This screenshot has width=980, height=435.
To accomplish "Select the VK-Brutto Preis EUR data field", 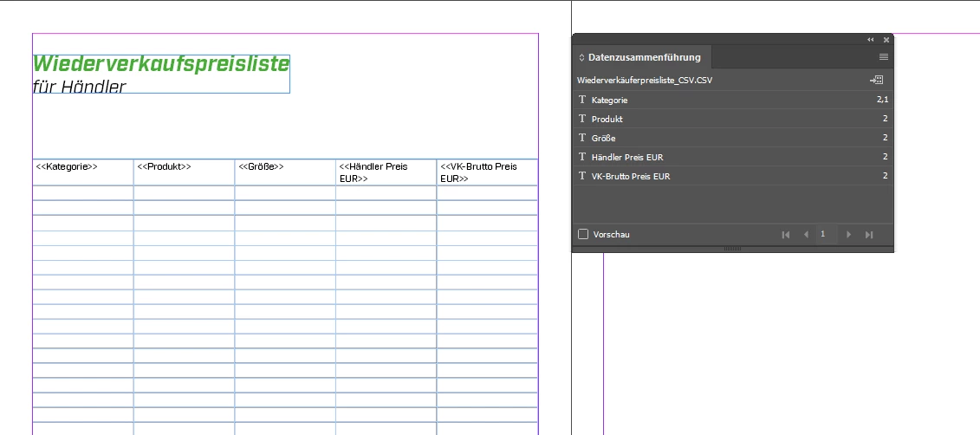I will pyautogui.click(x=733, y=176).
